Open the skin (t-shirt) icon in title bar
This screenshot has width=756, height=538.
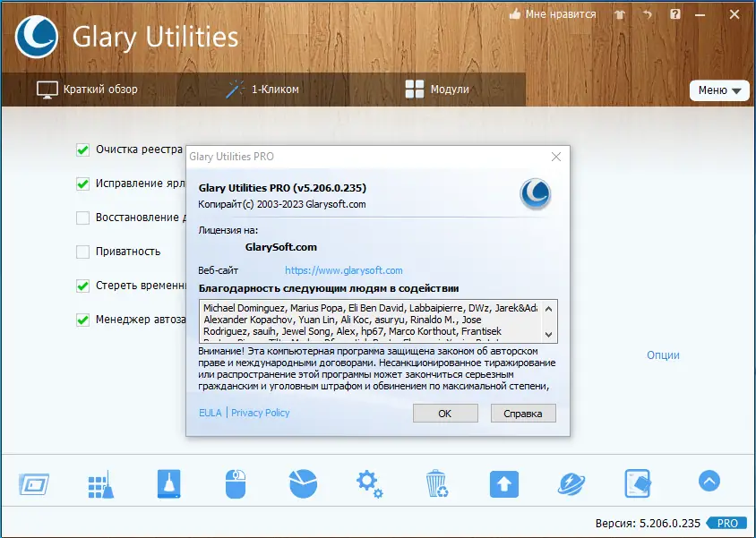coord(620,14)
